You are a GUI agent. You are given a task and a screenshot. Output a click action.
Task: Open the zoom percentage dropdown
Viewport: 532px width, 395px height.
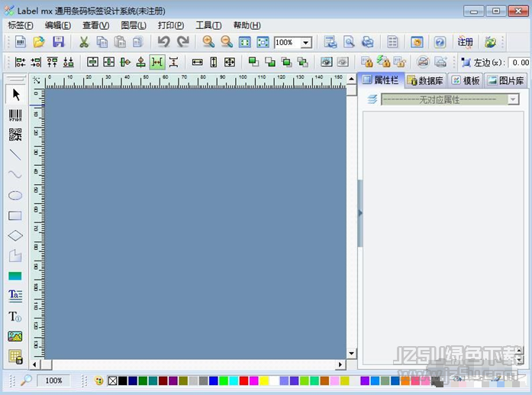306,43
